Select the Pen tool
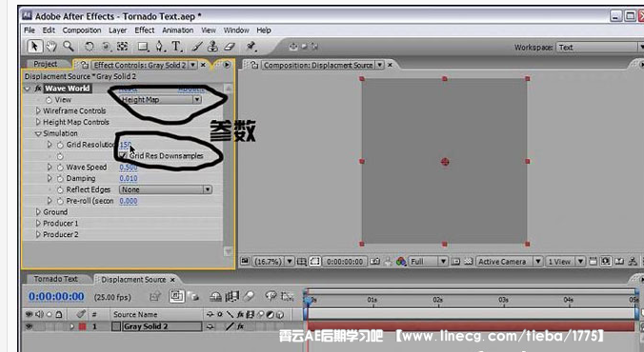Viewport: 644px width, 352px height. (x=159, y=47)
